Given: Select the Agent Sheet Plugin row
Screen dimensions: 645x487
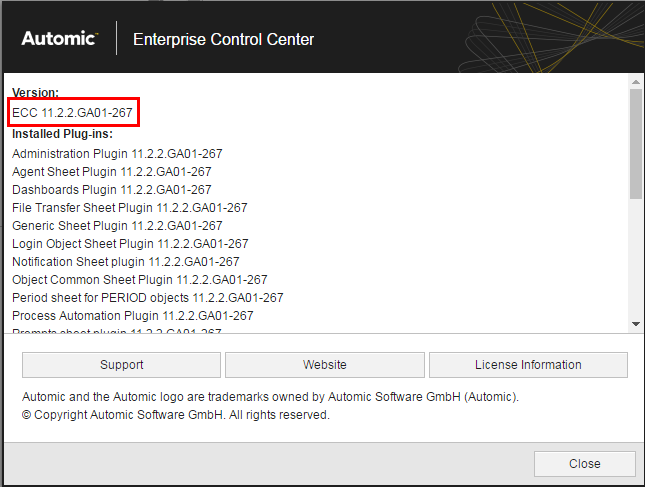Looking at the screenshot, I should pos(112,172).
